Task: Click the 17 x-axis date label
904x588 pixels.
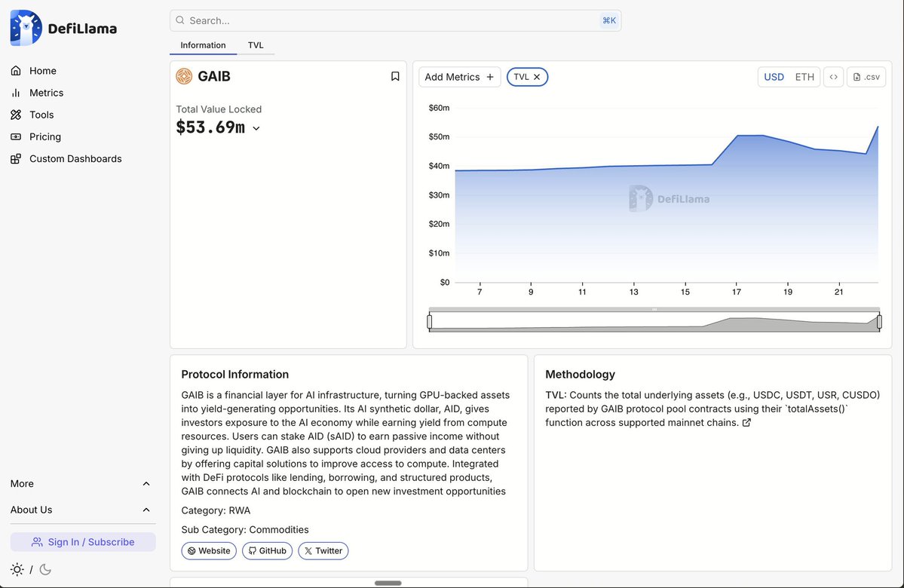Action: click(x=736, y=292)
